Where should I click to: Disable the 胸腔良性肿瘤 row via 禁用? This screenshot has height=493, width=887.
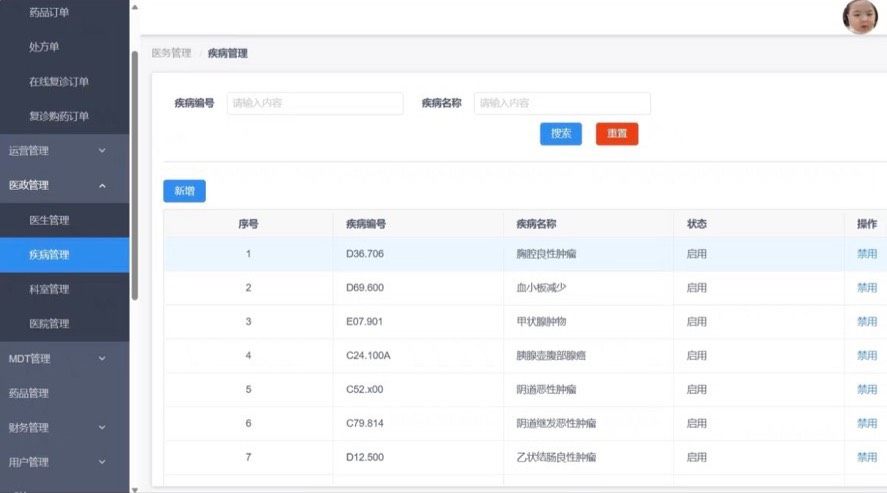pos(866,254)
